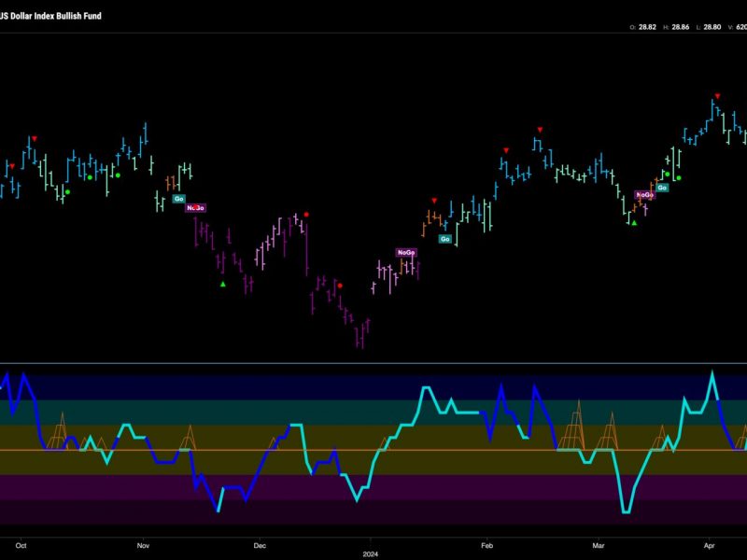Click the red triangle above the April peak

point(717,96)
